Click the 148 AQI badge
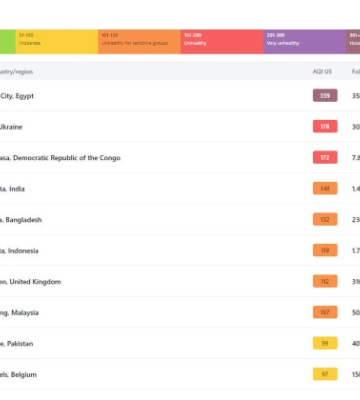The image size is (360, 400). click(325, 189)
